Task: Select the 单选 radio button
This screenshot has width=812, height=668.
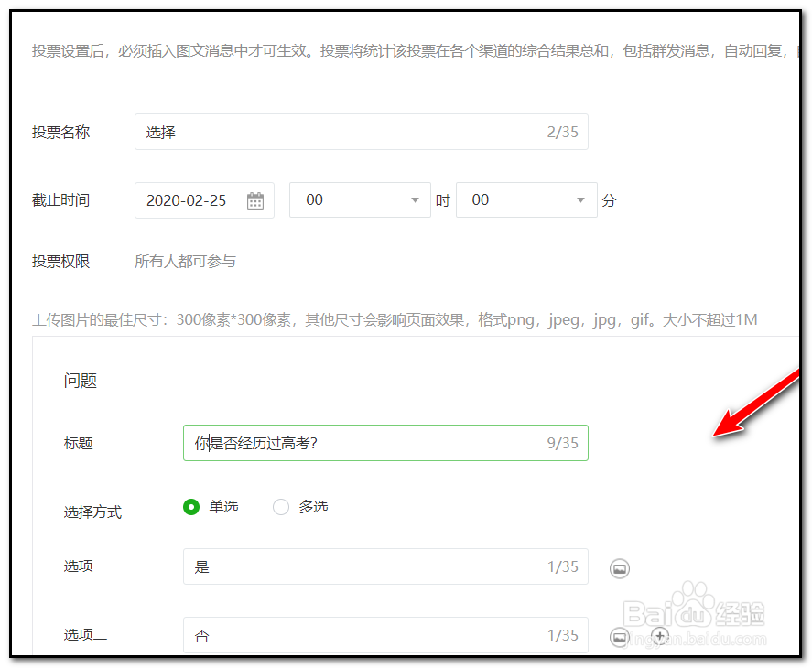Action: coord(191,507)
